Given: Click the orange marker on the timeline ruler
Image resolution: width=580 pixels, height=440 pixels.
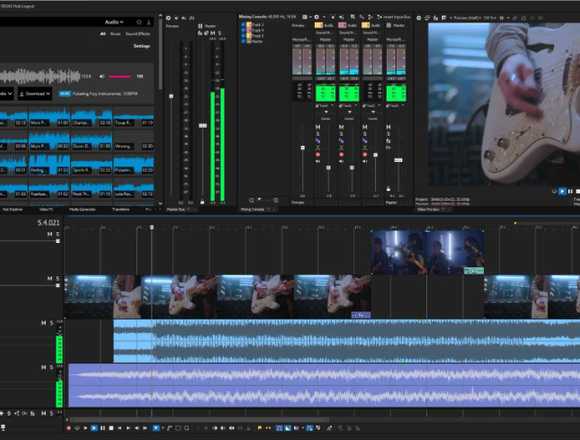Looking at the screenshot, I should click(515, 223).
